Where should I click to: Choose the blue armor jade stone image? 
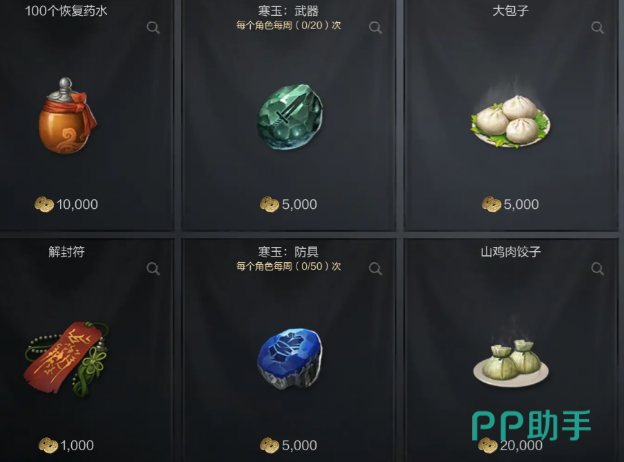[289, 357]
